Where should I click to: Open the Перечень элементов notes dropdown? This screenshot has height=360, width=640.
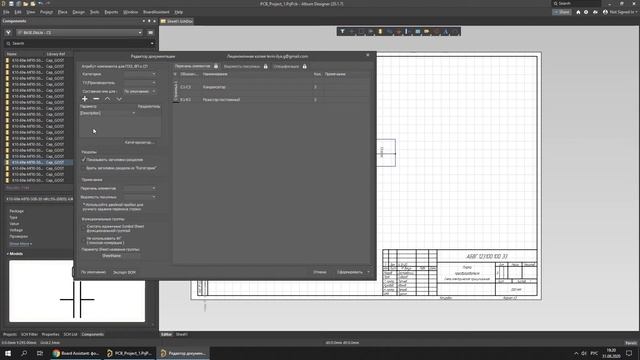(x=140, y=188)
